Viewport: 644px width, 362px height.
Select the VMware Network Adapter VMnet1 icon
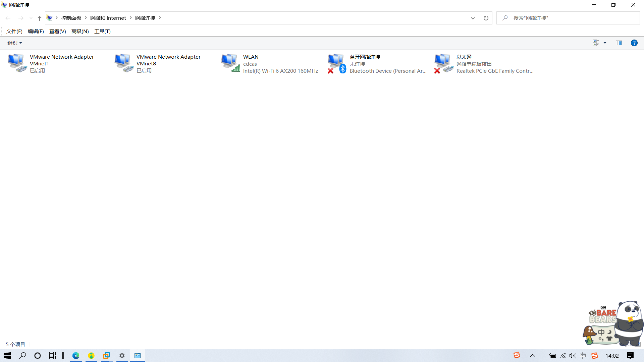point(17,63)
